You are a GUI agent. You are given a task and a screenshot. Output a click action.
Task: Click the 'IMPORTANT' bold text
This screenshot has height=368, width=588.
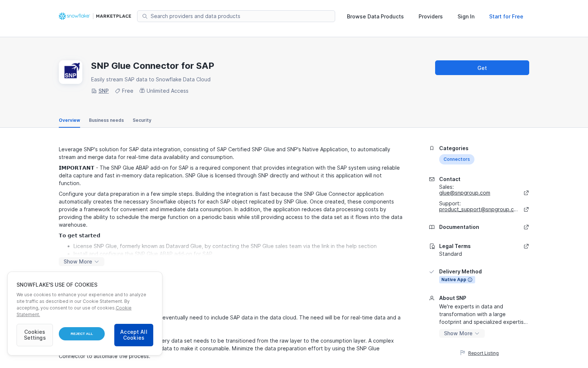pos(76,168)
